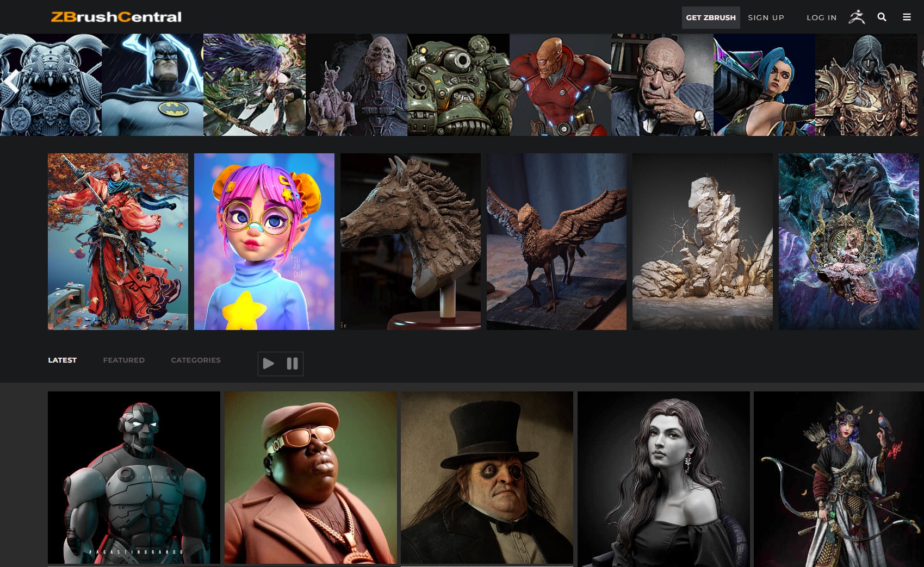The height and width of the screenshot is (567, 924).
Task: Click the Penguin top-hat character thumbnail
Action: point(487,477)
